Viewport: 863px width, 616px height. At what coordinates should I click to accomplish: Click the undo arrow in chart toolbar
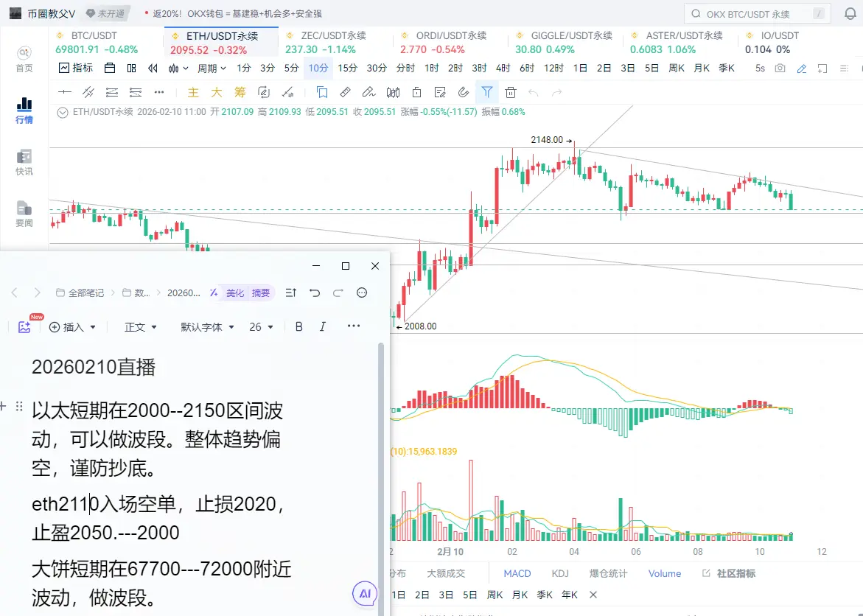[x=533, y=93]
